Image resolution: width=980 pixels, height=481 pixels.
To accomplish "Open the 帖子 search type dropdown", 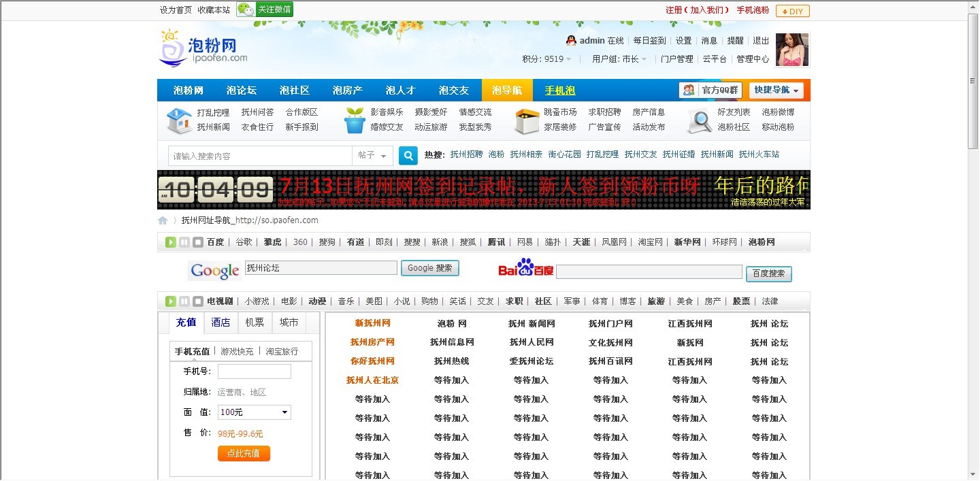I will tap(372, 156).
